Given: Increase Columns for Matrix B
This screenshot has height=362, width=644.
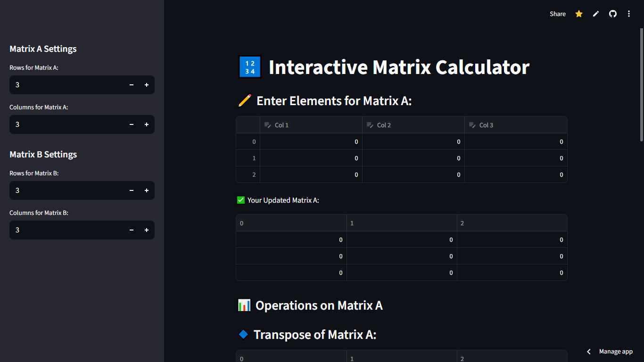Looking at the screenshot, I should pos(147,230).
